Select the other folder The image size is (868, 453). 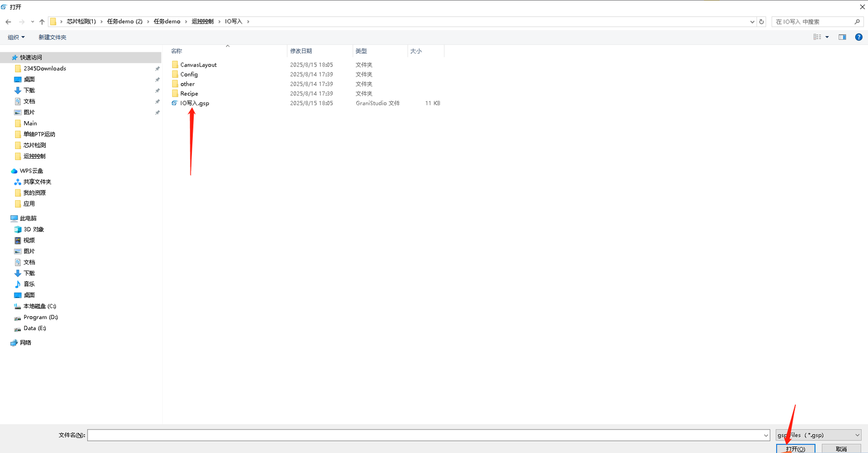point(187,84)
